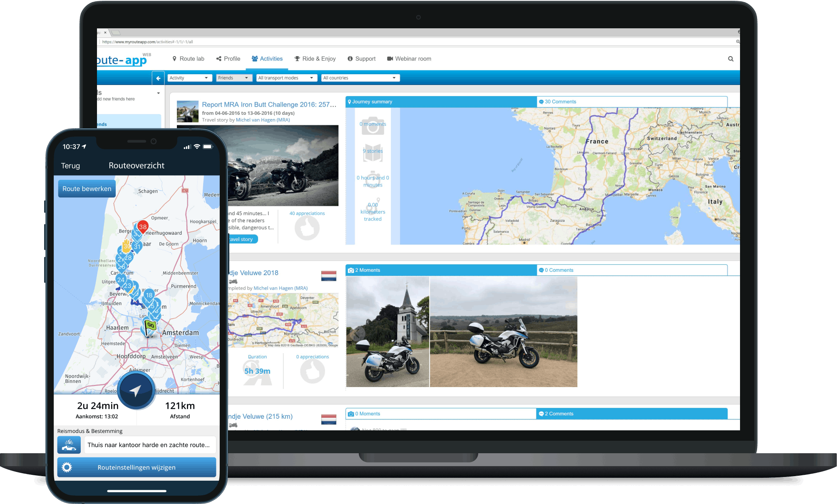Open the Activity filter dropdown
Image resolution: width=837 pixels, height=504 pixels.
(x=189, y=78)
